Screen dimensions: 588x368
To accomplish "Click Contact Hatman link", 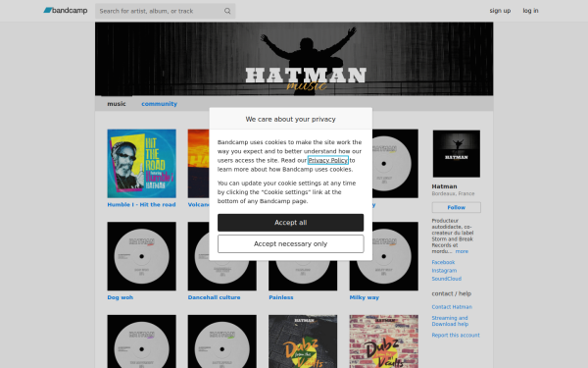I will click(x=452, y=307).
